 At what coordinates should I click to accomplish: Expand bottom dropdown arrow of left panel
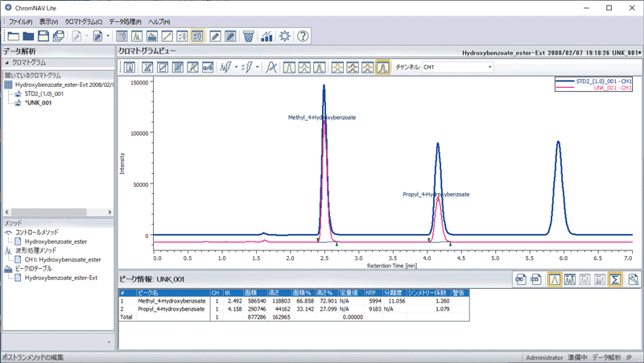tap(109, 342)
